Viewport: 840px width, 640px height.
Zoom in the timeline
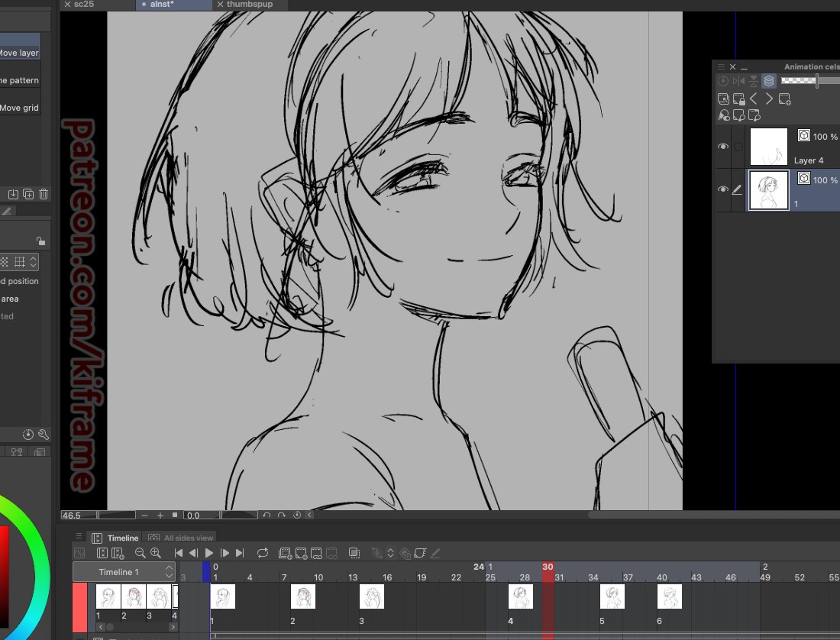(x=156, y=553)
